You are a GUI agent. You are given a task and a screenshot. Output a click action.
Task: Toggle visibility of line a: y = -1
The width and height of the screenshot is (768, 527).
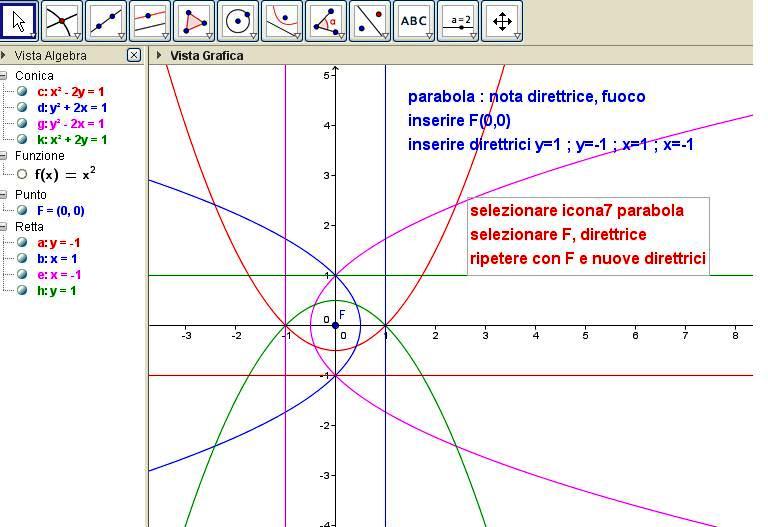[22, 242]
